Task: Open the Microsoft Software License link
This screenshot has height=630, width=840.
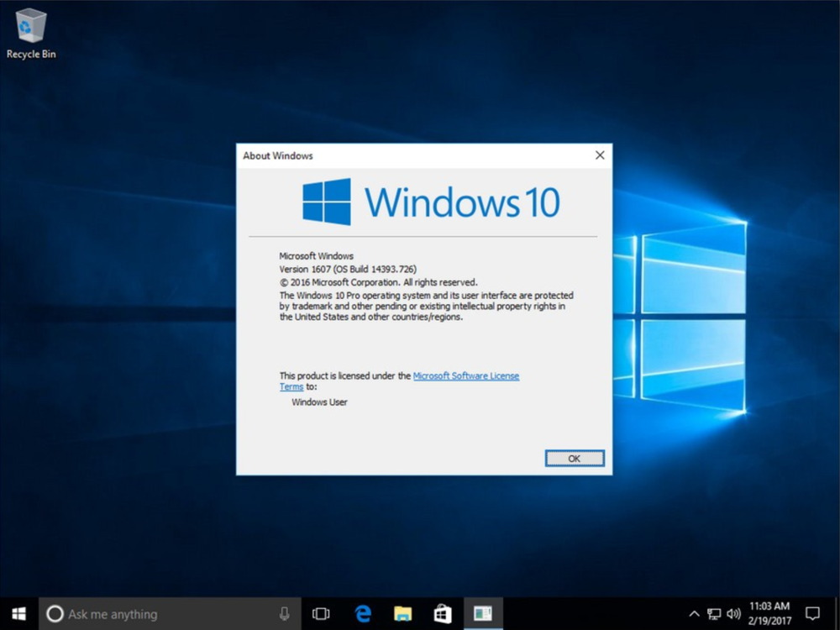Action: click(x=466, y=376)
